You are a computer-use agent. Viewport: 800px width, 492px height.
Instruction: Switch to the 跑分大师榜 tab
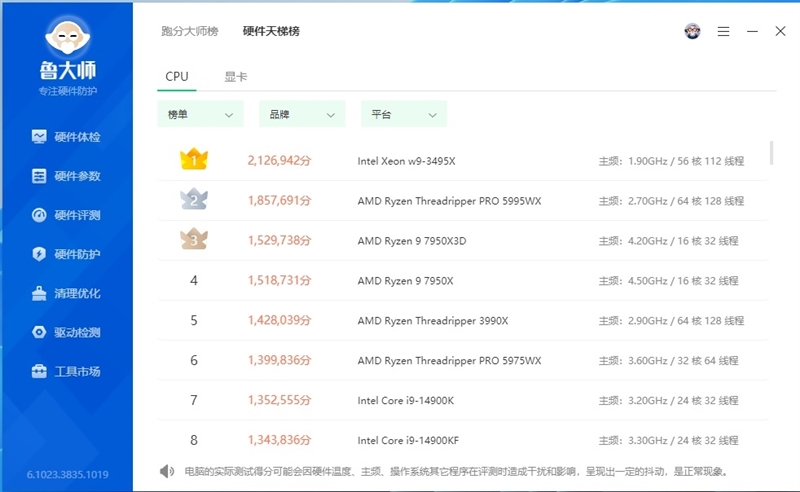(x=190, y=31)
